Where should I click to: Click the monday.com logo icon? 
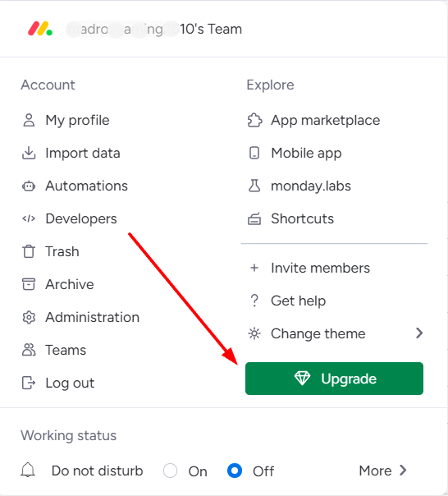[x=40, y=29]
